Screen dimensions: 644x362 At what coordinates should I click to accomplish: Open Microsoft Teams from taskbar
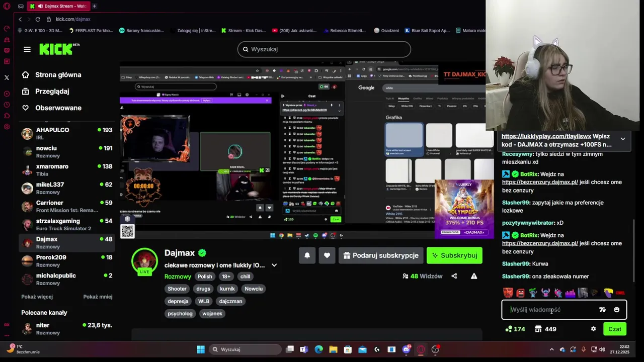[304, 349]
